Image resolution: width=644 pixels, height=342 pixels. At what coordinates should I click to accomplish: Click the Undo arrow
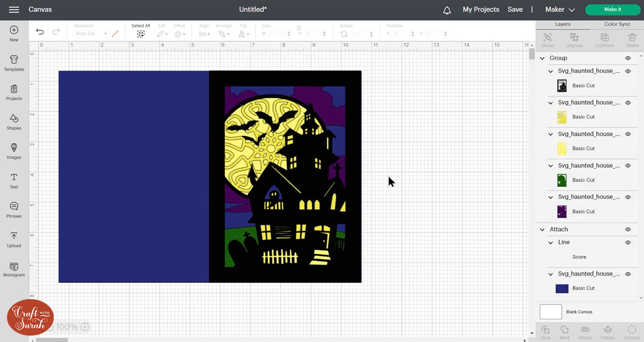click(40, 32)
